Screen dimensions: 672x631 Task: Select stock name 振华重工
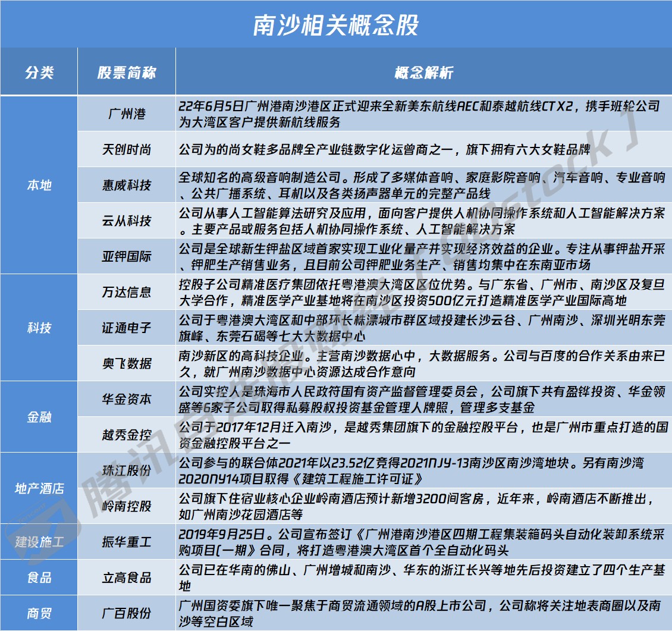click(x=127, y=542)
